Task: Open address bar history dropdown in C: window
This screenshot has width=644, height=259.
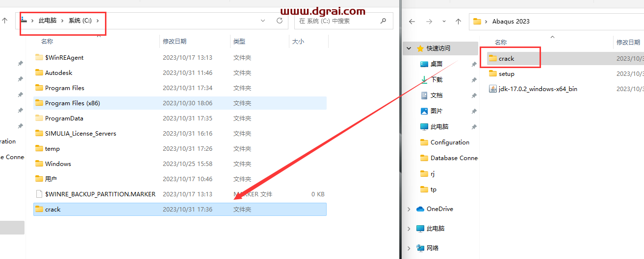Action: [263, 21]
